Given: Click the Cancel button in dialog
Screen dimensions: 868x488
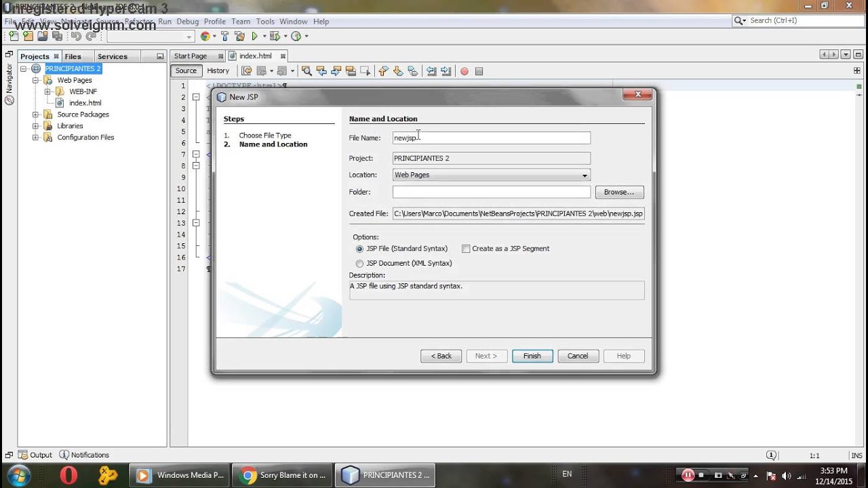Looking at the screenshot, I should tap(578, 356).
